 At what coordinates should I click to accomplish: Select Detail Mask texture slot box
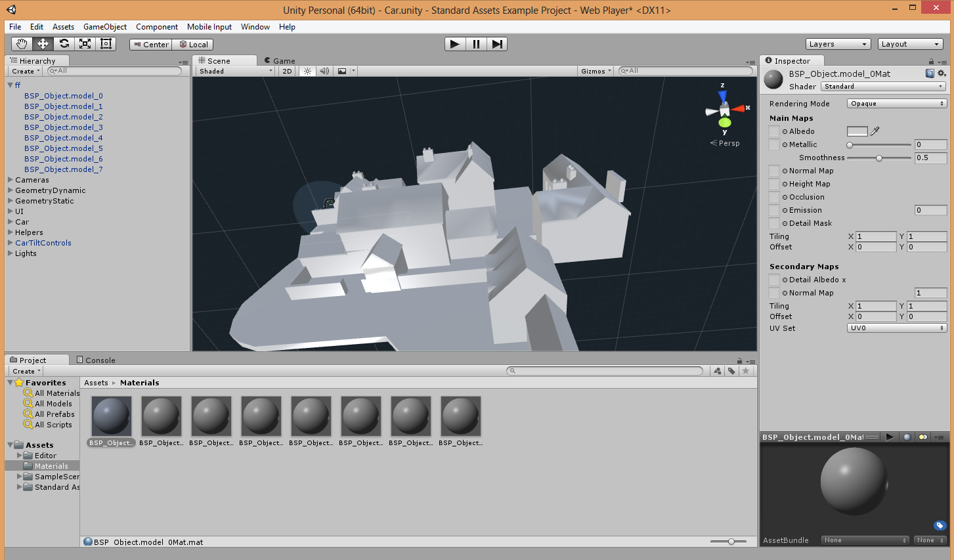[774, 223]
